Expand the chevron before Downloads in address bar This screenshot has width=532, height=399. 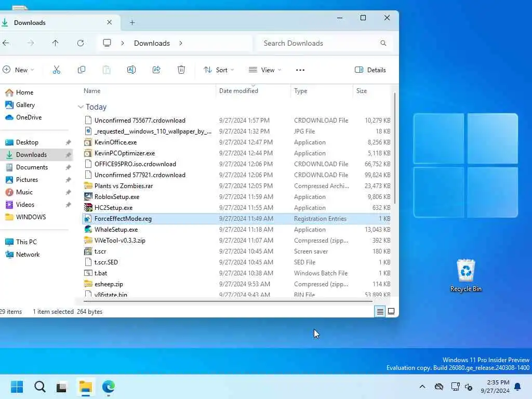coord(123,43)
